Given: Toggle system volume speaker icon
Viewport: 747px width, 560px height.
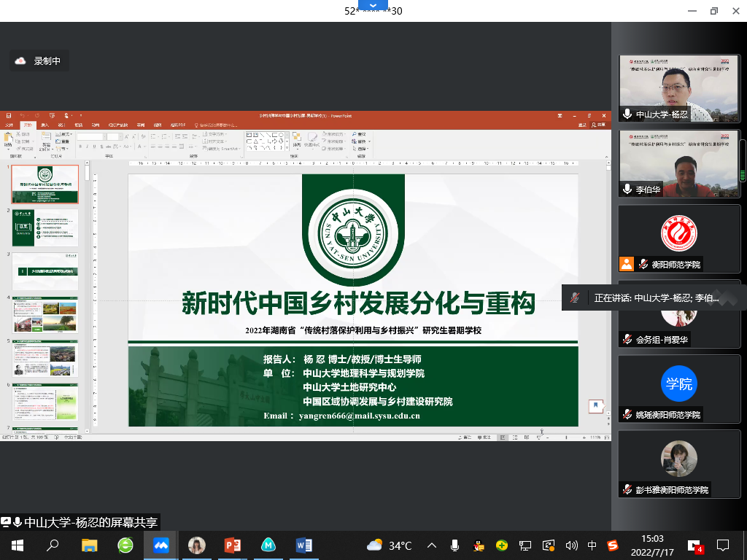Looking at the screenshot, I should click(571, 545).
